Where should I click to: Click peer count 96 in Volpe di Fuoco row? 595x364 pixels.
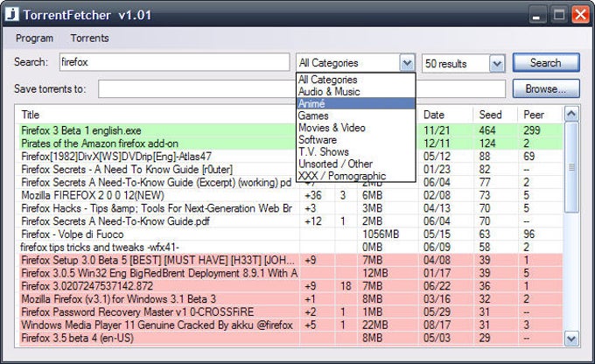pos(529,234)
